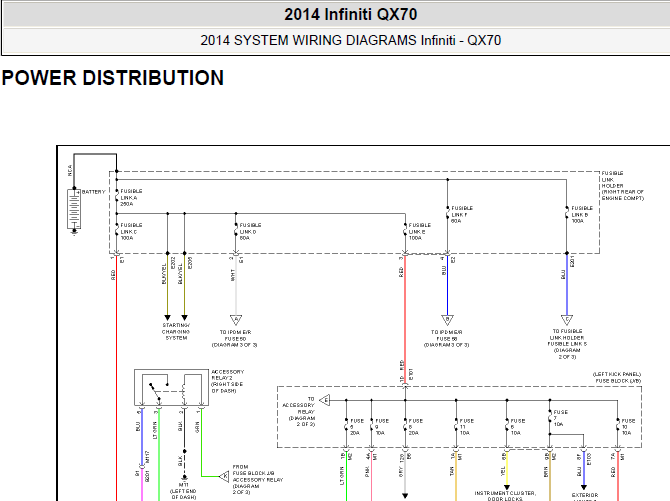This screenshot has height=501, width=670.
Task: Select the 'FUSE 10 10A' label
Action: point(628,427)
